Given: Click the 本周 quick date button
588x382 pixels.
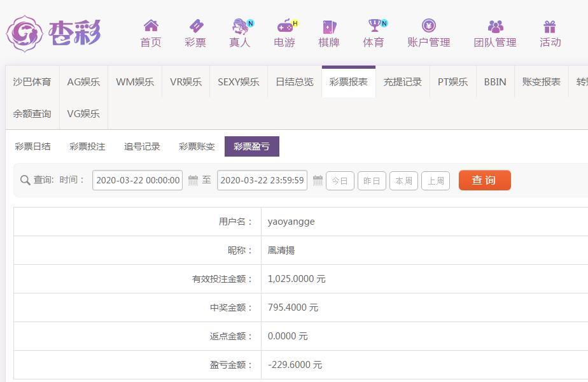Looking at the screenshot, I should point(404,181).
